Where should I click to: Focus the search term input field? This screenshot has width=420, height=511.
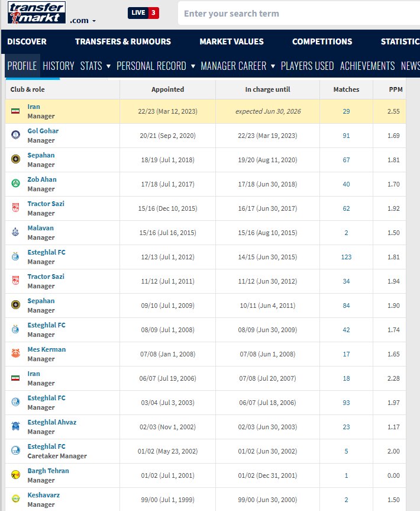[296, 13]
